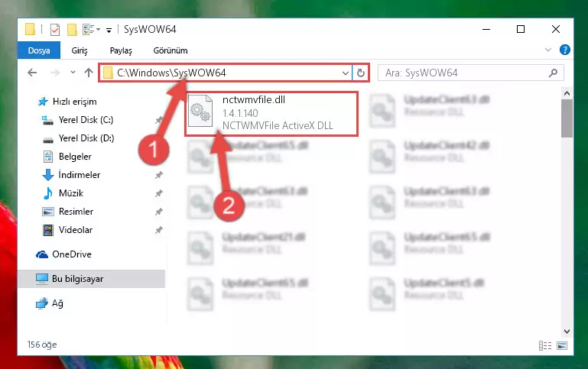Switch to the Görünüm ribbon tab
The width and height of the screenshot is (588, 369).
click(x=171, y=50)
